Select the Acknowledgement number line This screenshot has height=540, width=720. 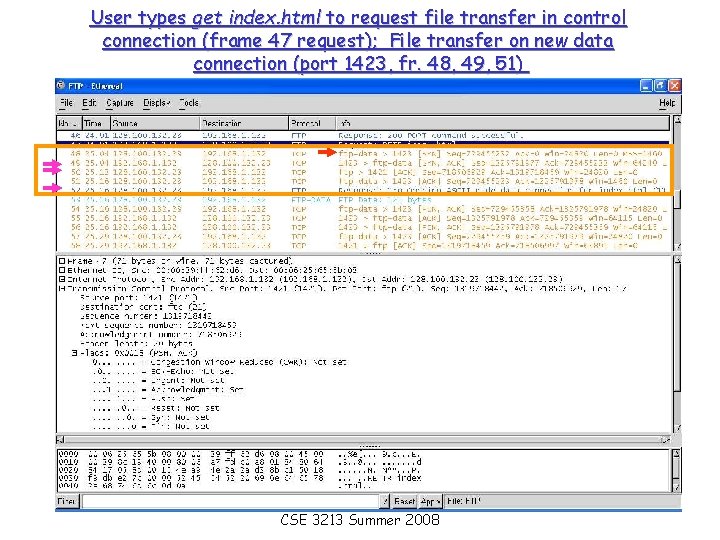click(x=161, y=334)
